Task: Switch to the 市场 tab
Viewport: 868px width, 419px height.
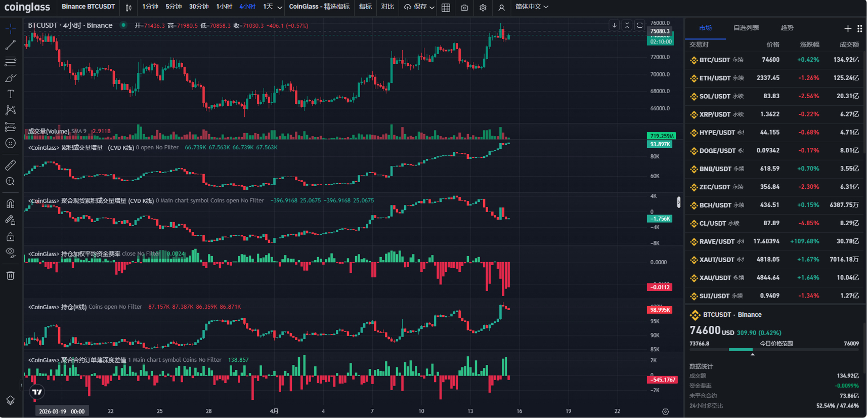Action: pos(705,28)
